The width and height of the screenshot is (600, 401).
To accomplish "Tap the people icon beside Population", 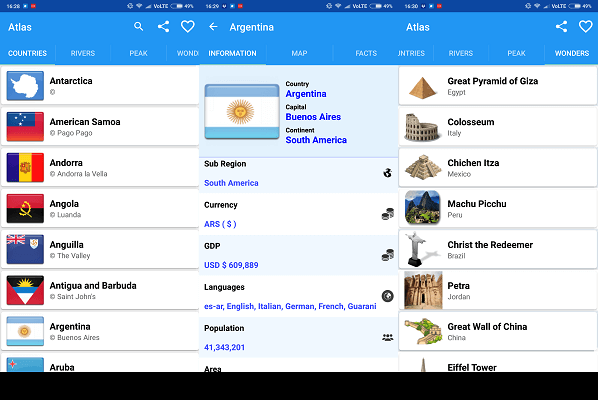I will (x=388, y=337).
